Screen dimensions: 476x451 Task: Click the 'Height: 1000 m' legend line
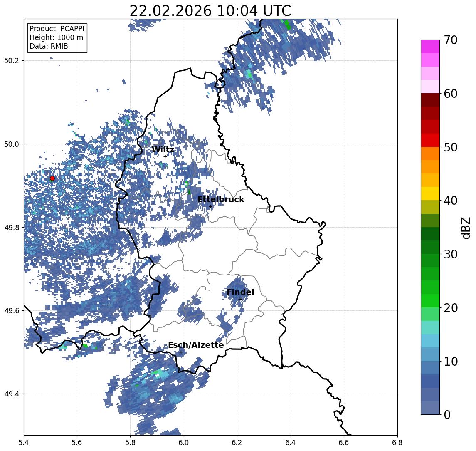click(x=56, y=37)
